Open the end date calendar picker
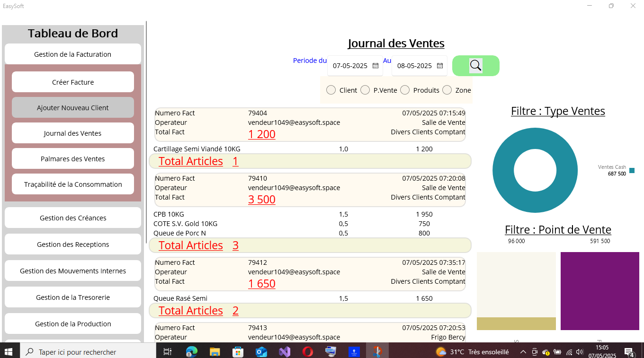The image size is (644, 358). 440,66
